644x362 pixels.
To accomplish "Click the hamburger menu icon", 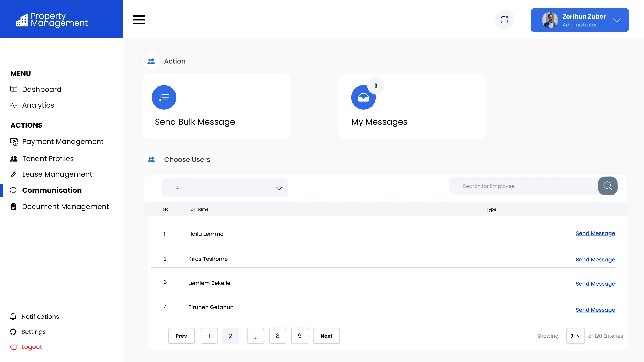I will (139, 20).
